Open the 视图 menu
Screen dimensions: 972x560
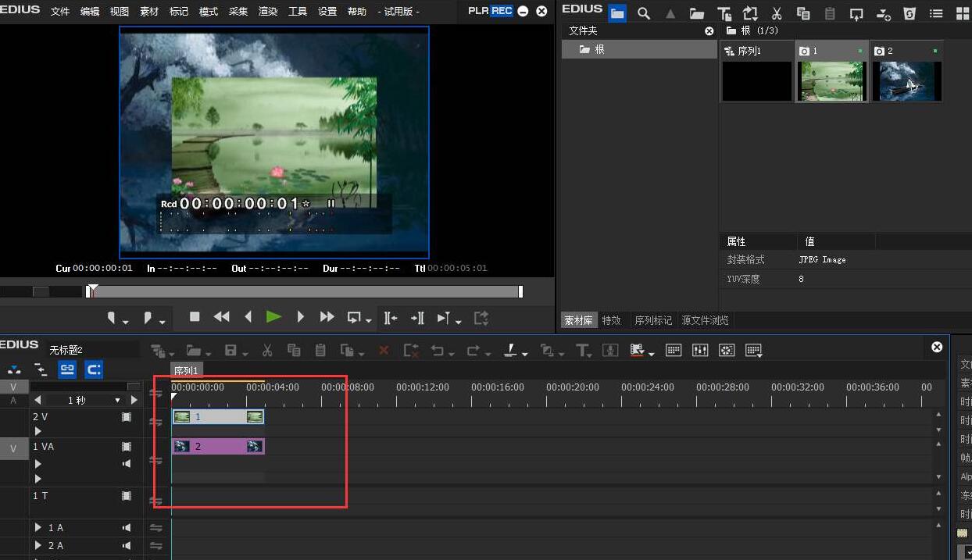(x=120, y=12)
